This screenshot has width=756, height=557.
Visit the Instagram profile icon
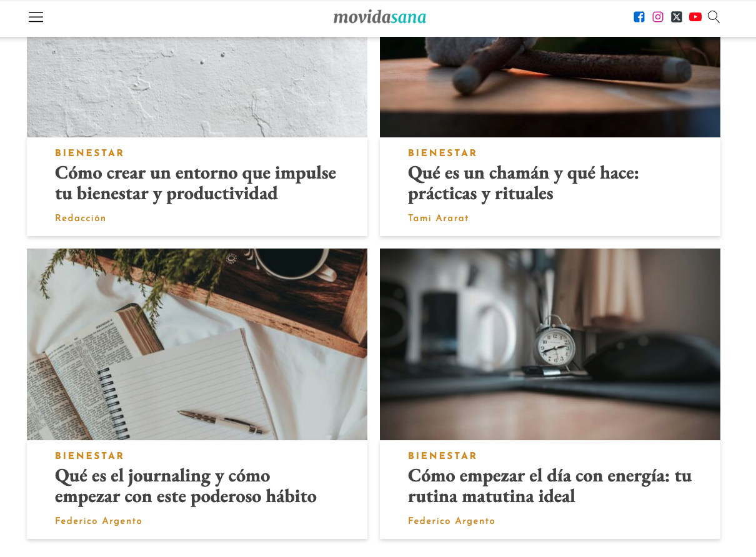(x=657, y=17)
